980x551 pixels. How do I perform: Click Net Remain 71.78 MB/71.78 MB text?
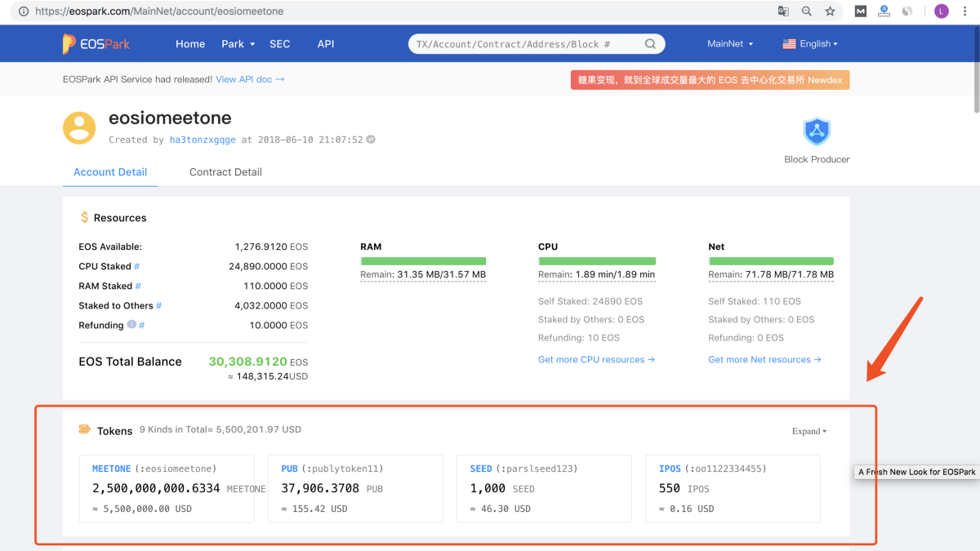(771, 274)
